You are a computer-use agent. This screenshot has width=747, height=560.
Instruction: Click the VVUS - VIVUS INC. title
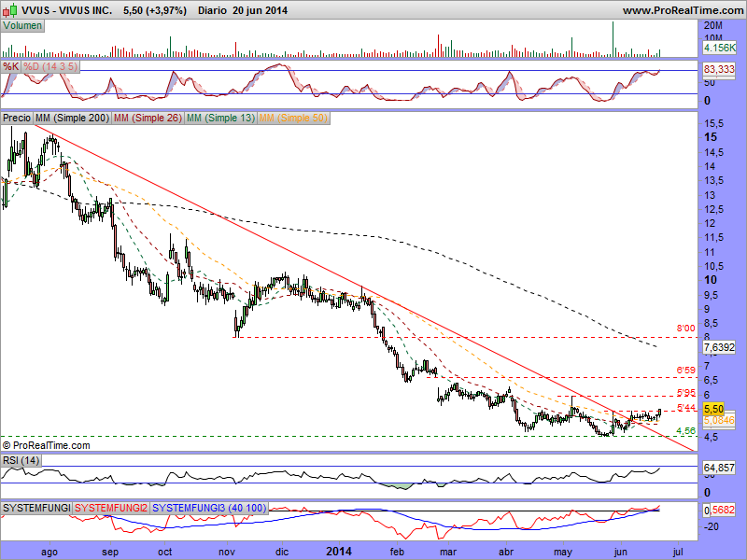67,10
